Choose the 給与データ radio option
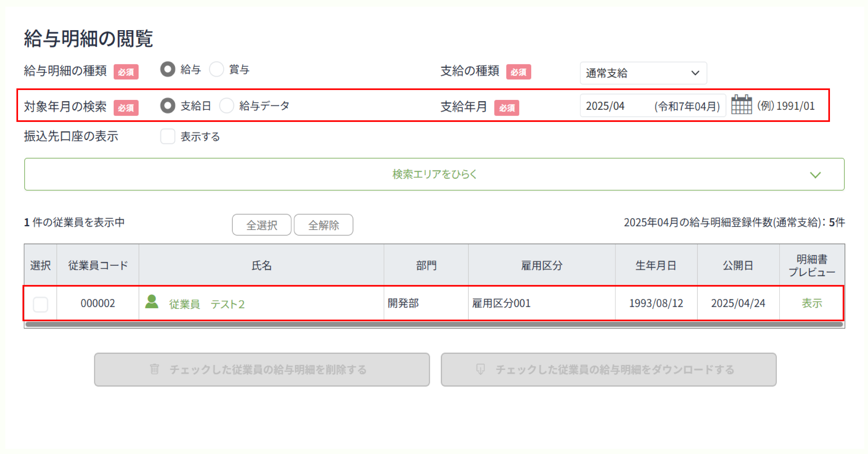868x454 pixels. click(x=226, y=106)
